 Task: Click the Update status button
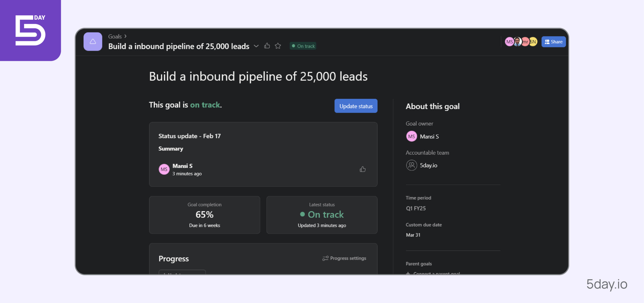pos(356,106)
